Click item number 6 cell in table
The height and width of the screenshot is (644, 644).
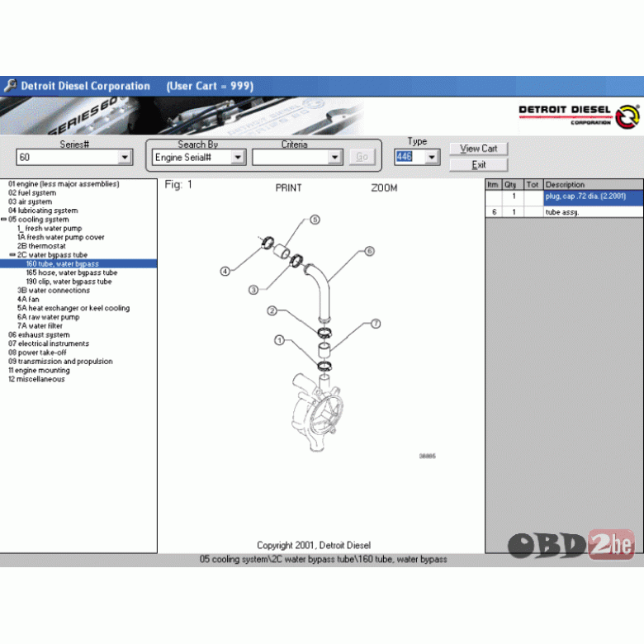[494, 212]
